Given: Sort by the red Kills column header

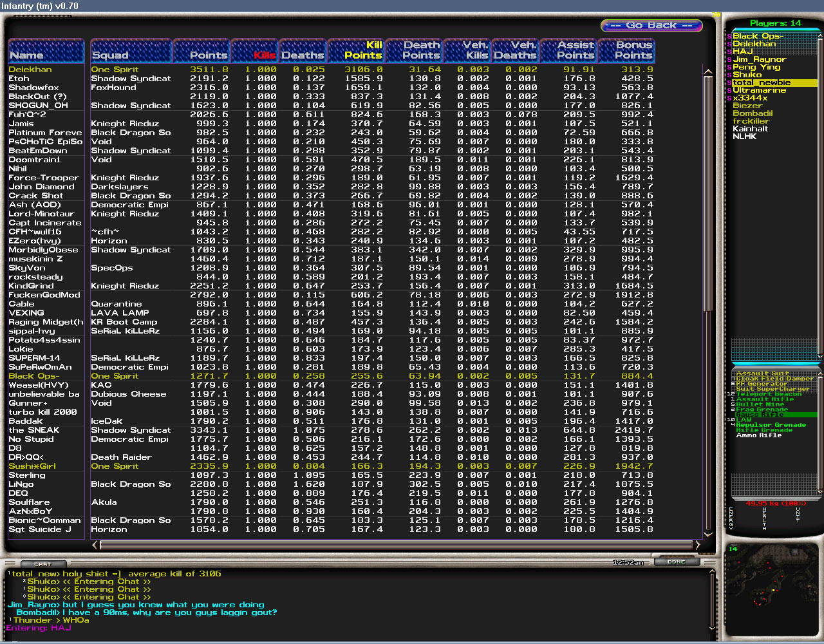Looking at the screenshot, I should click(256, 50).
